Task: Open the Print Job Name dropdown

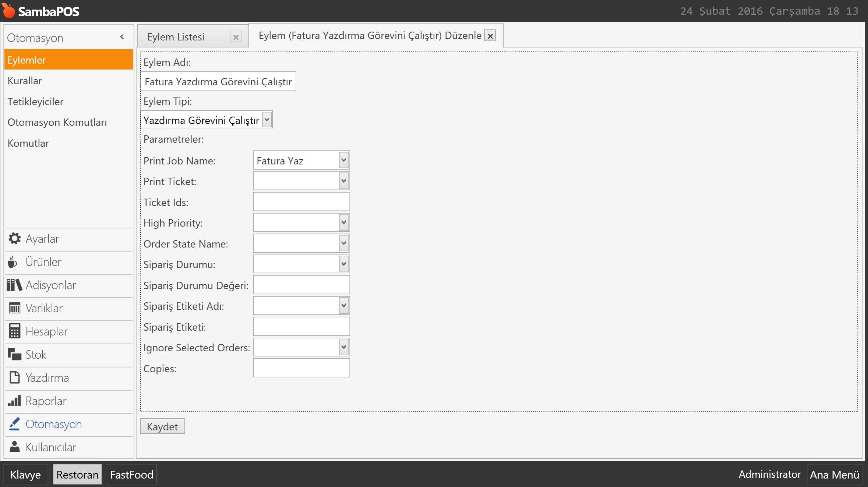Action: [344, 160]
